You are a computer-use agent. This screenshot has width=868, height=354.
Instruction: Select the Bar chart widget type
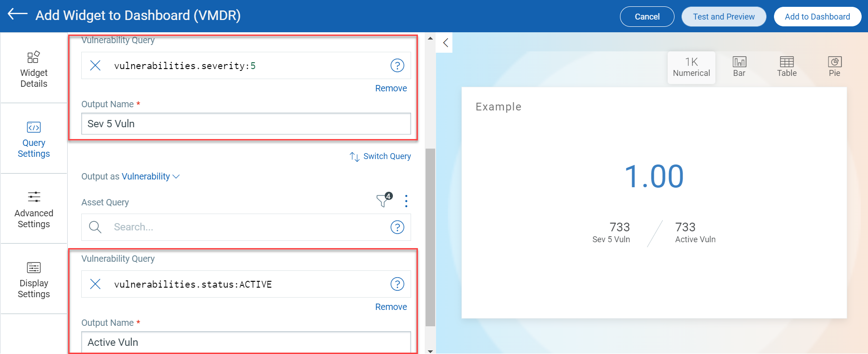click(x=739, y=67)
